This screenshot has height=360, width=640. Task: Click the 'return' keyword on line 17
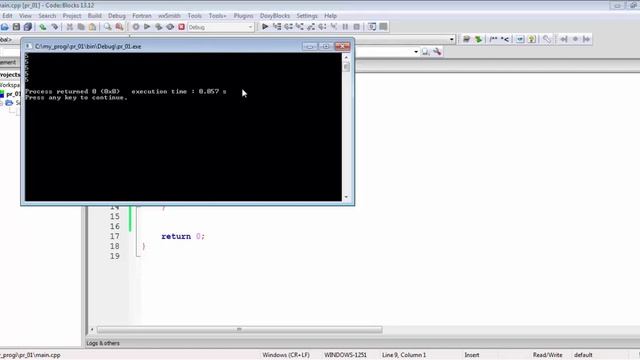(176, 236)
